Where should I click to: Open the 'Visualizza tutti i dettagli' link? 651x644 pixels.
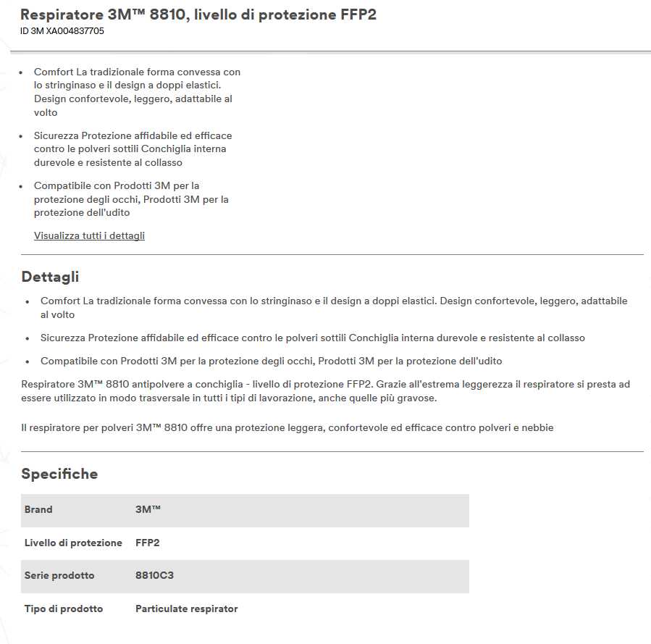pyautogui.click(x=89, y=235)
